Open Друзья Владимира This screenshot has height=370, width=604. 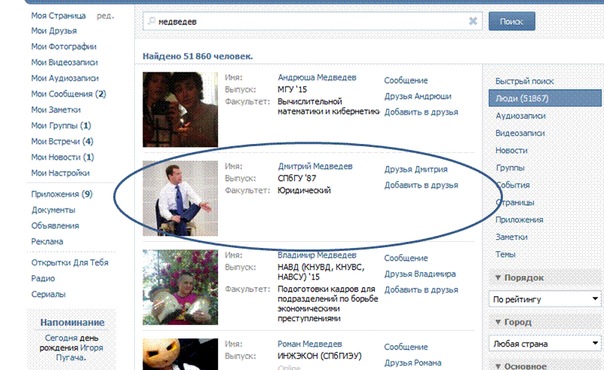tap(420, 274)
